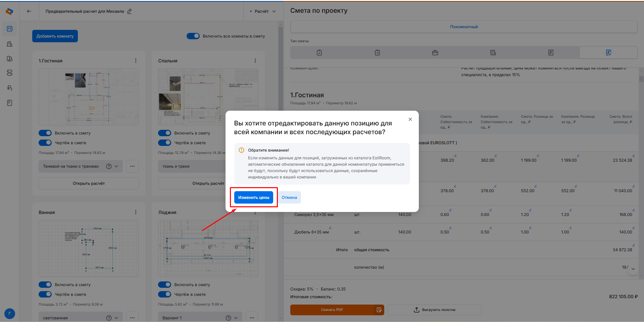The width and height of the screenshot is (644, 322).
Task: Open three-dot menu for 1.Гостиная room
Action: coord(136,61)
